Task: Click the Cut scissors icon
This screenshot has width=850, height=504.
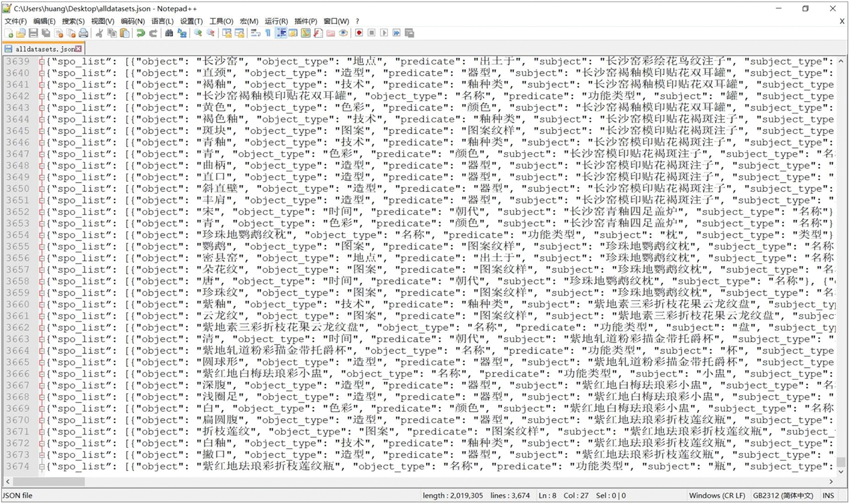Action: click(100, 33)
